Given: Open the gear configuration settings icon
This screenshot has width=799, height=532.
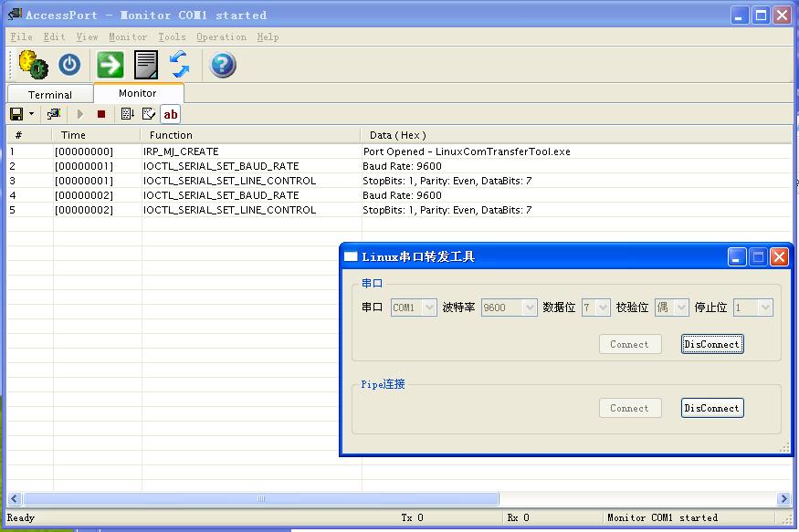Looking at the screenshot, I should pyautogui.click(x=34, y=65).
